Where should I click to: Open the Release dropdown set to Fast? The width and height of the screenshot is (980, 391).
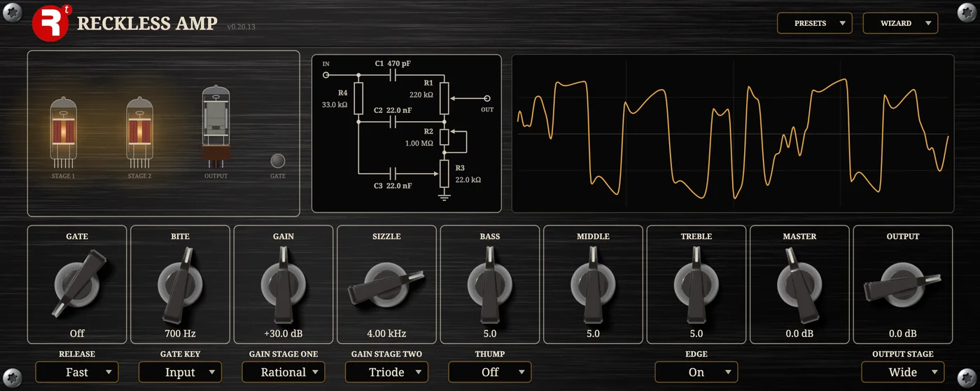tap(77, 372)
